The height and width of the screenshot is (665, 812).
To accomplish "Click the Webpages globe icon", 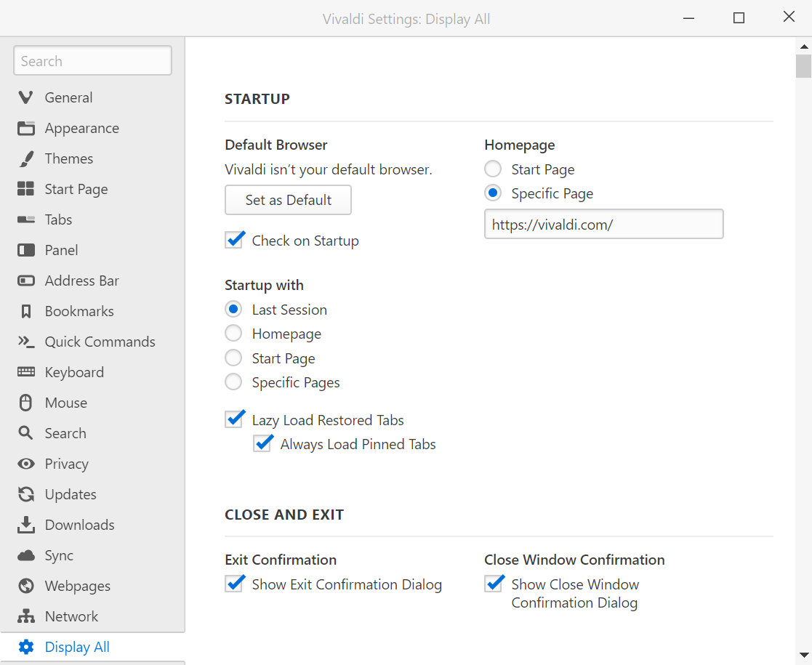I will [26, 586].
